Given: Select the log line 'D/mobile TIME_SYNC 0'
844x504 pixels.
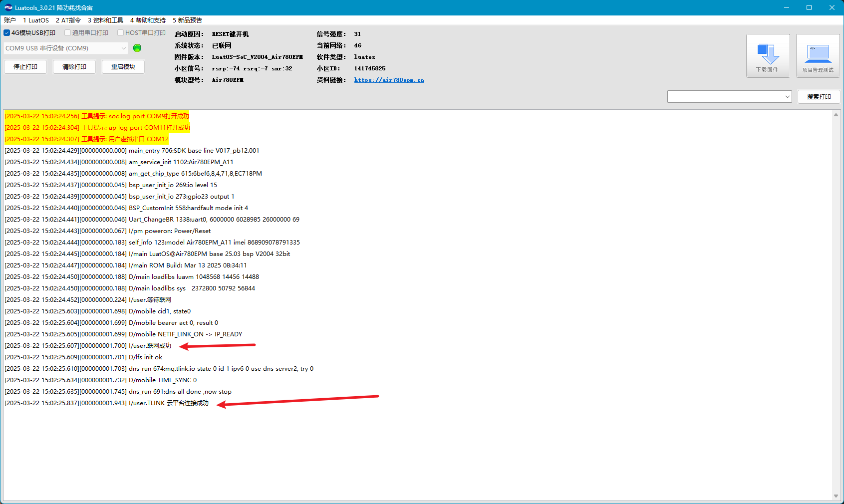Looking at the screenshot, I should click(x=101, y=380).
